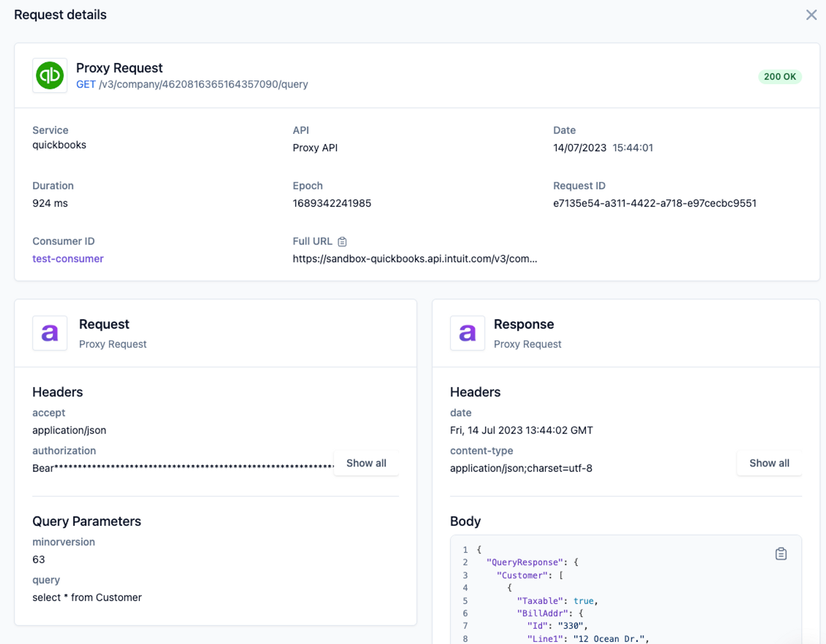
Task: Click the Query Parameters heading
Action: [x=87, y=521]
